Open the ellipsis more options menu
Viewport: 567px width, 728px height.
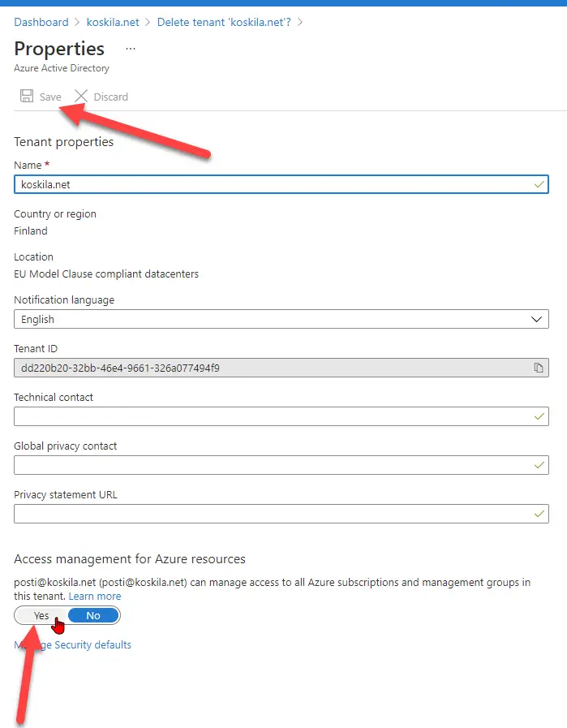[131, 49]
